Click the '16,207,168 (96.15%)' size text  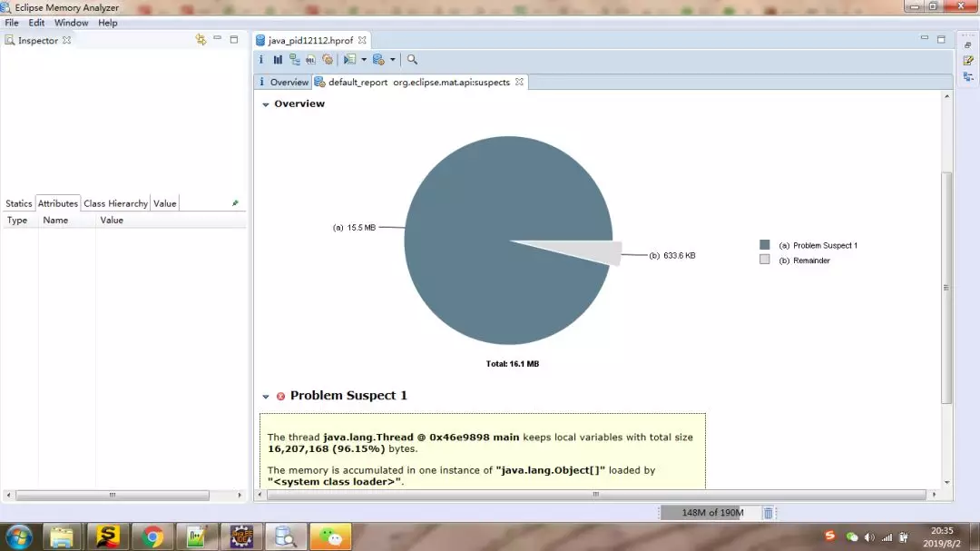click(327, 448)
